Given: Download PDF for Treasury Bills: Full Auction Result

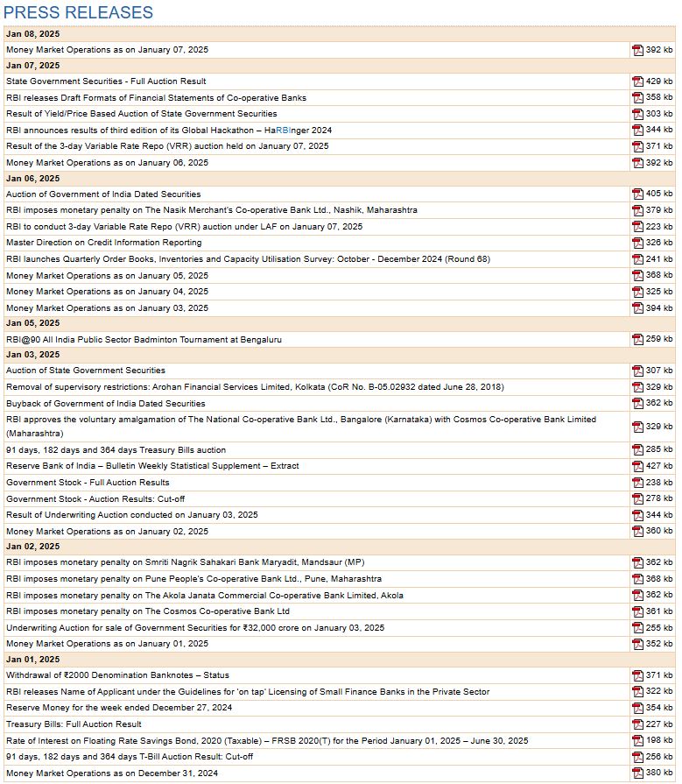Looking at the screenshot, I should [637, 724].
